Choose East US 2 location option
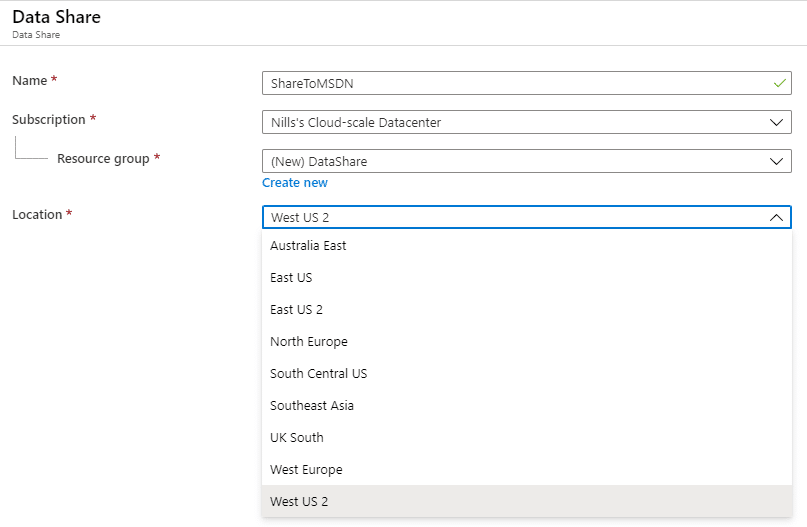The width and height of the screenshot is (807, 527). 527,309
